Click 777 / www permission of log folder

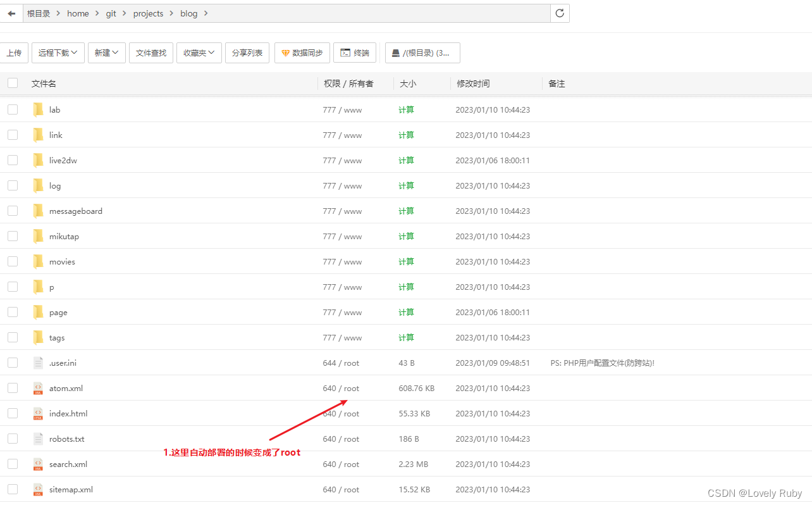click(x=342, y=185)
